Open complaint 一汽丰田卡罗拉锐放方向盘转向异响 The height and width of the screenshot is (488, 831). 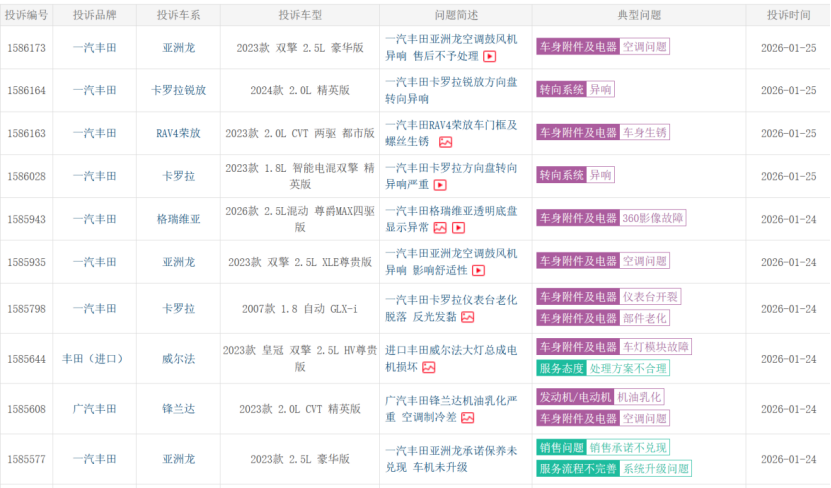[x=451, y=90]
